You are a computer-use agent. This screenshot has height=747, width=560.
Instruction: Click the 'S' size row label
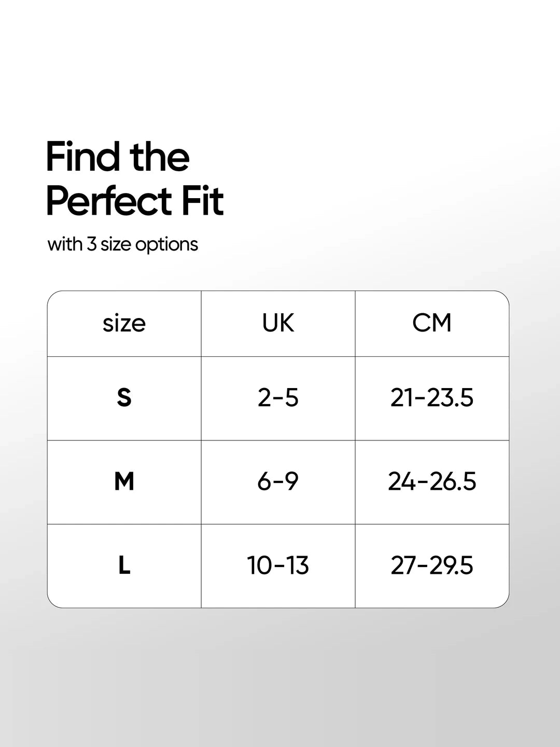[124, 398]
